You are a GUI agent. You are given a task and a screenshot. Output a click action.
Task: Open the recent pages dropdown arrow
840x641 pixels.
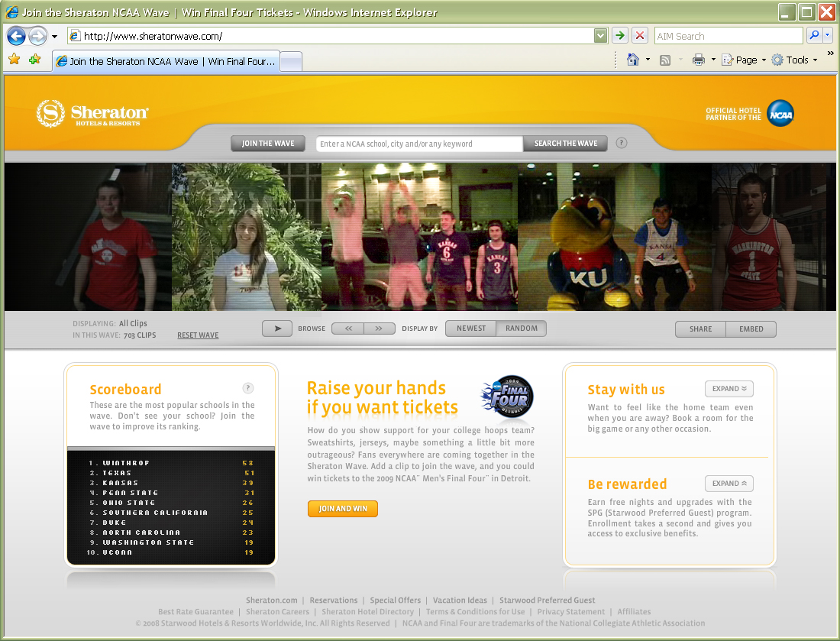(54, 37)
